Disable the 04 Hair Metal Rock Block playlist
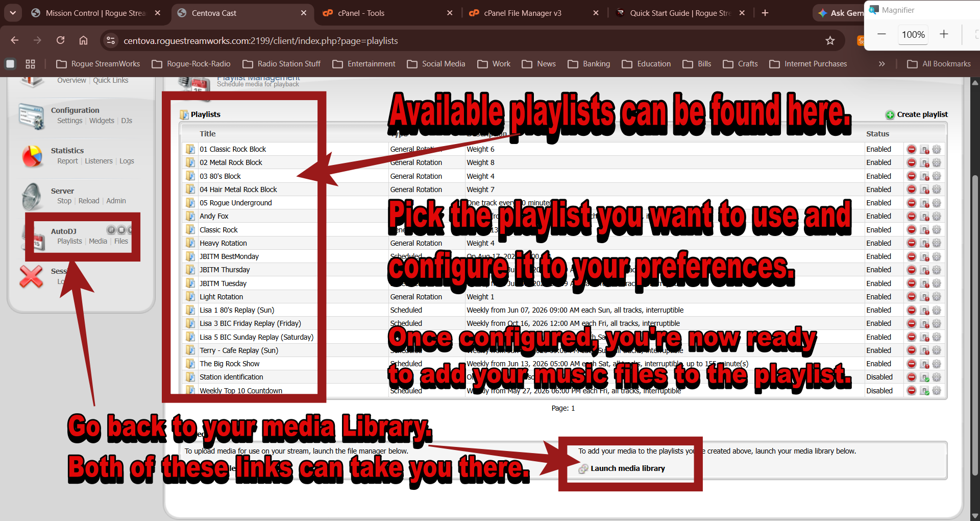Viewport: 980px width, 521px height. pos(924,190)
